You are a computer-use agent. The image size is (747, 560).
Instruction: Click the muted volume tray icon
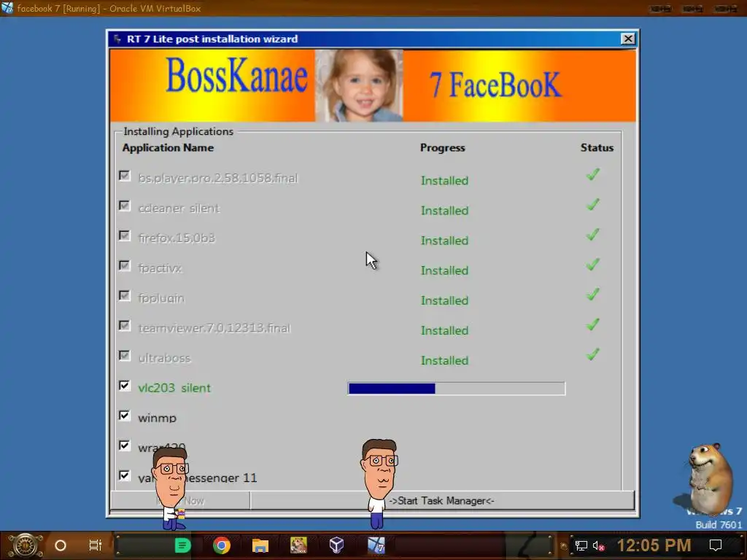tap(598, 545)
